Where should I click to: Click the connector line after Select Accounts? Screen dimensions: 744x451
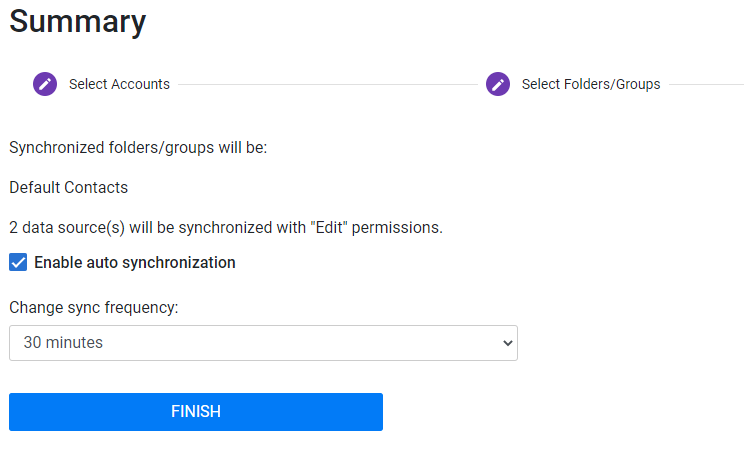click(328, 85)
